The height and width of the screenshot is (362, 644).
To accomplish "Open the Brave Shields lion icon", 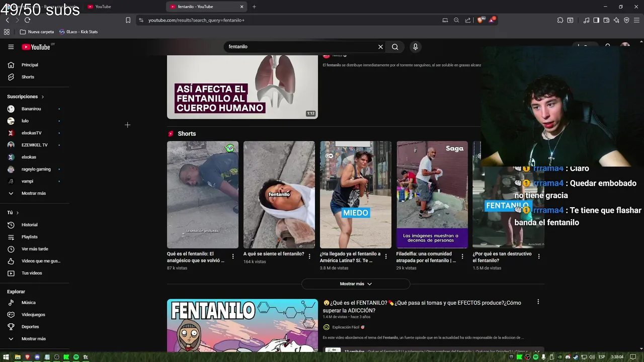I will (x=480, y=20).
